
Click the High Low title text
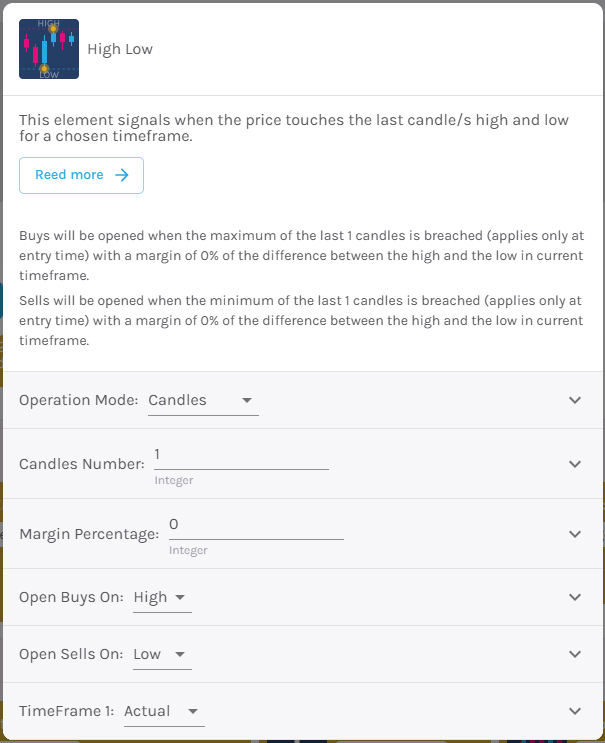[120, 49]
